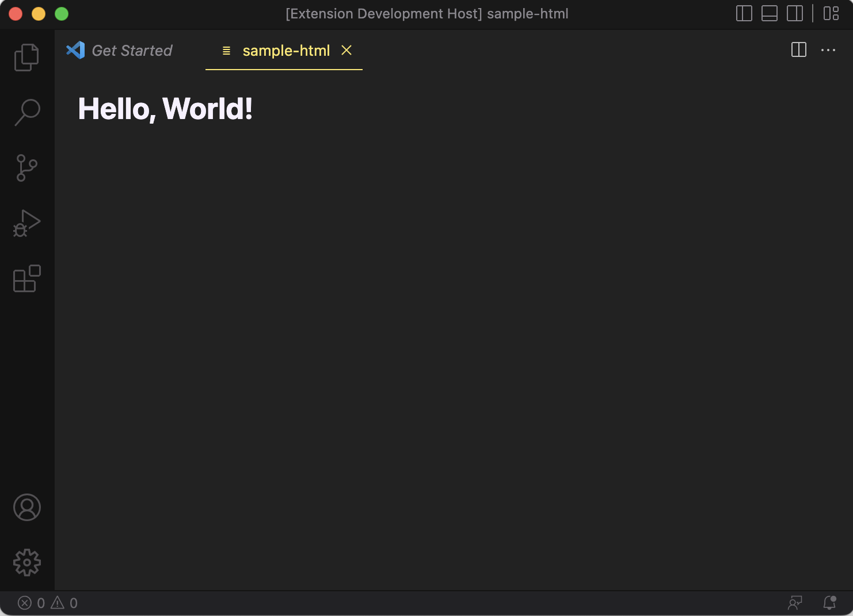Click the Hello, World! heading

(165, 109)
